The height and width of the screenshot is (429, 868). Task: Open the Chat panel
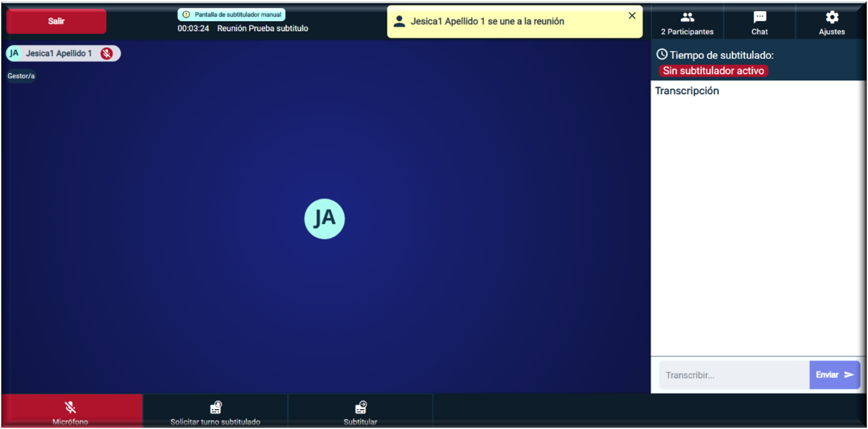tap(759, 22)
